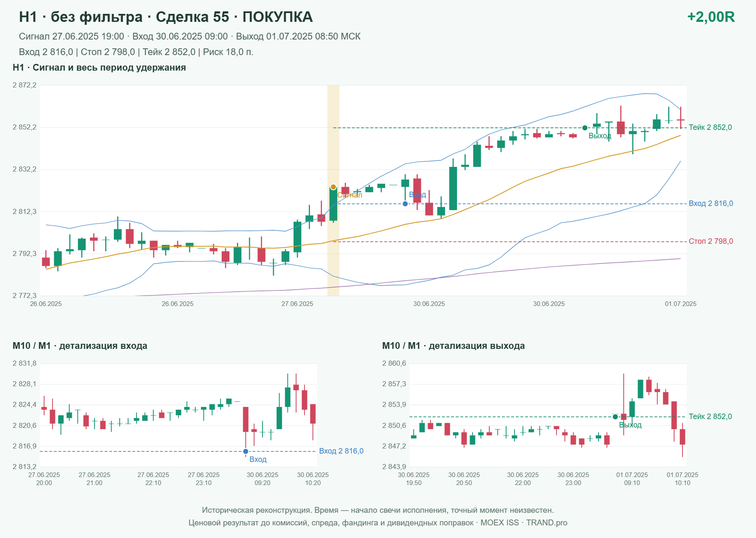
Task: Click the 'M10 / M1 · детализация выхода' title
Action: [x=453, y=346]
